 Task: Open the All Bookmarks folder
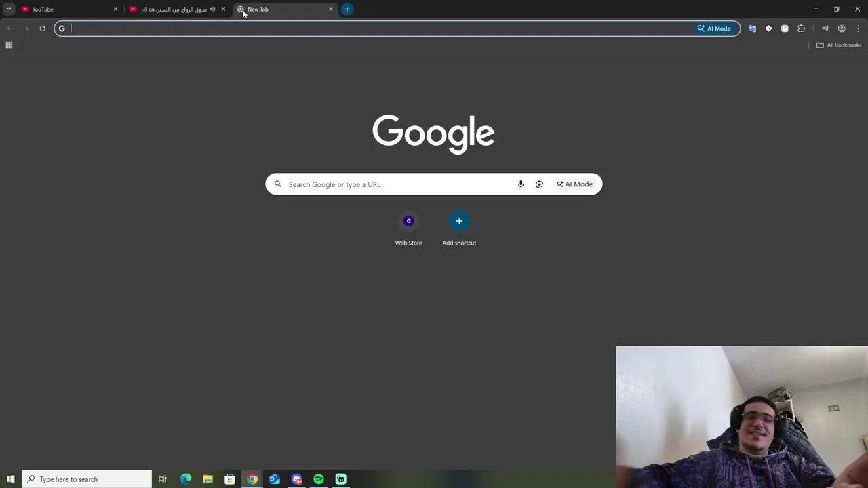click(x=839, y=45)
